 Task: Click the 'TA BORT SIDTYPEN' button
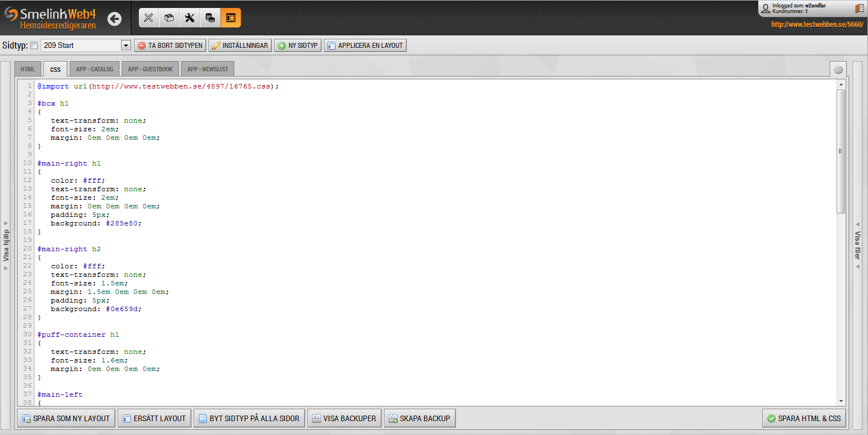coord(170,46)
